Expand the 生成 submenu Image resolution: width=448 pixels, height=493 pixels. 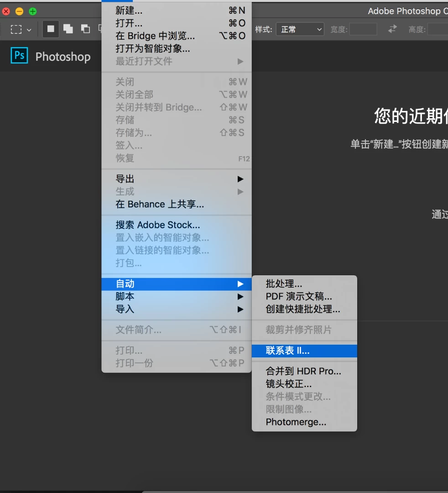pyautogui.click(x=177, y=191)
